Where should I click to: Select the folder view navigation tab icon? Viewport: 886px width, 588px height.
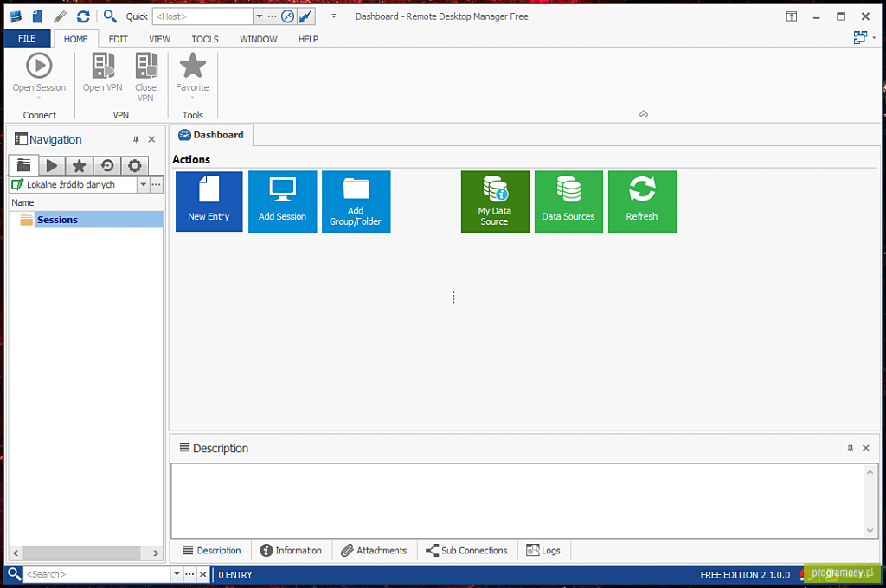coord(23,165)
